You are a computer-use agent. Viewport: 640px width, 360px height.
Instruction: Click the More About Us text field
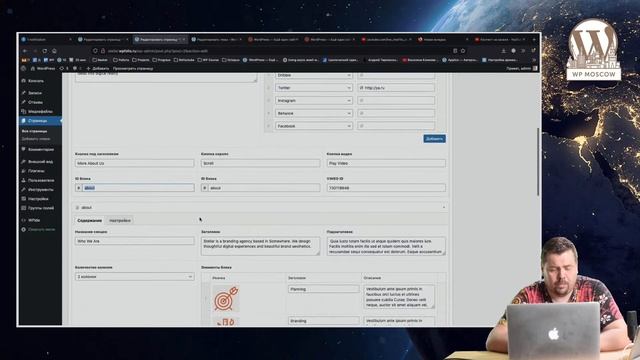click(x=134, y=163)
